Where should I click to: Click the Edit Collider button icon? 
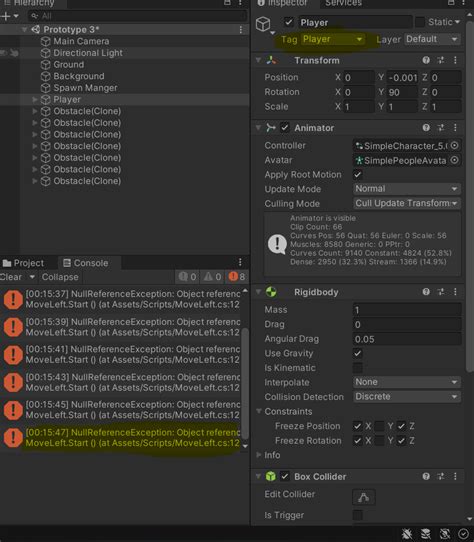pos(363,497)
